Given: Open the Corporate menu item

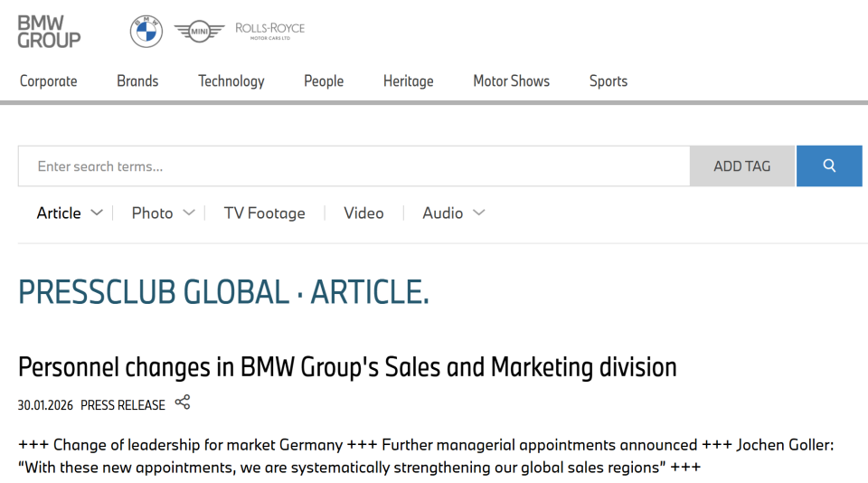Looking at the screenshot, I should [49, 80].
